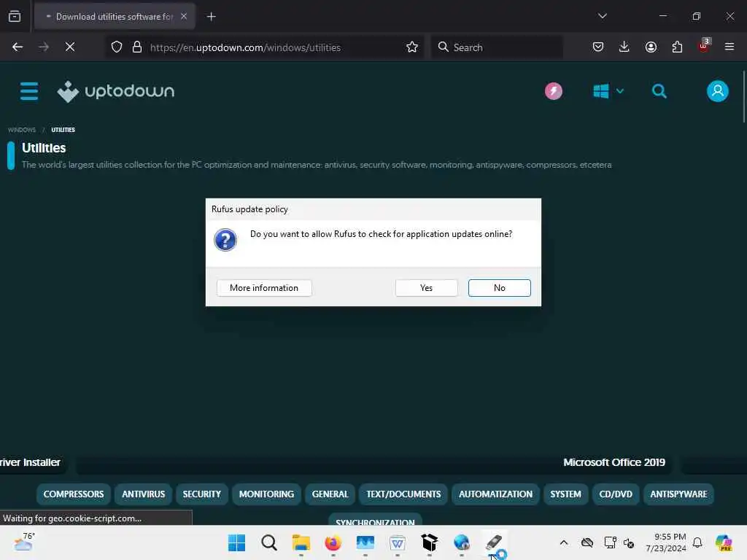Open list all tabs chevron
The height and width of the screenshot is (560, 747).
coord(602,16)
